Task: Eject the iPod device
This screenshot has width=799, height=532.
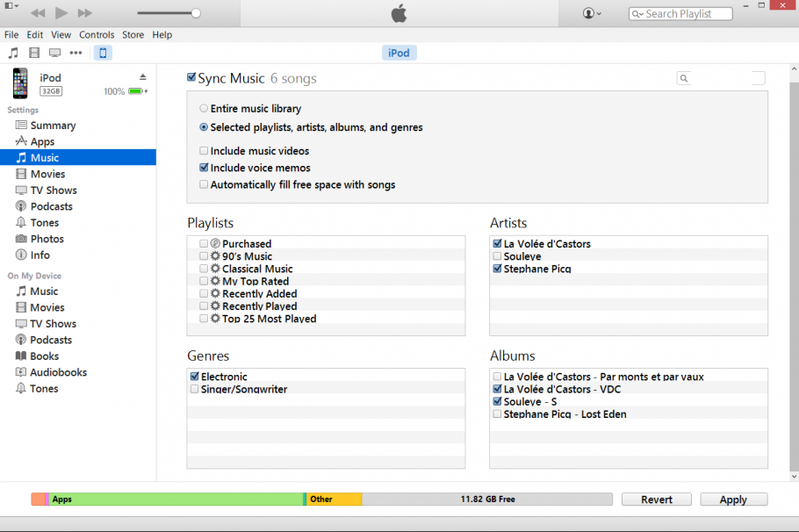Action: [143, 77]
